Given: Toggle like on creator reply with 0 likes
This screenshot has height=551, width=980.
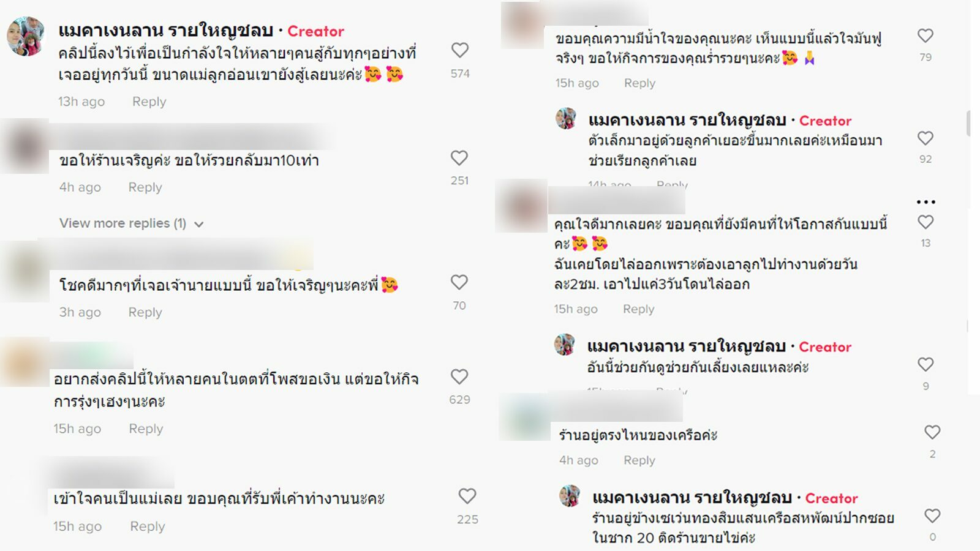Looking at the screenshot, I should click(x=932, y=515).
